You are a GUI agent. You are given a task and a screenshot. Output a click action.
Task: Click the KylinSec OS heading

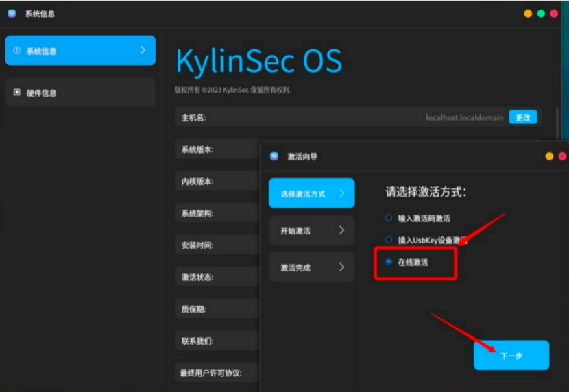click(258, 61)
